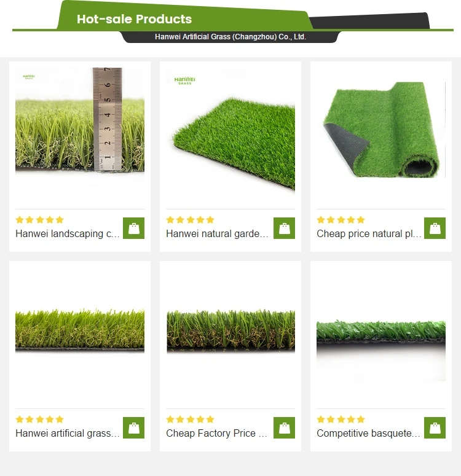Click the Hanwei Artificial Grass company name label
461x476 pixels.
click(230, 37)
